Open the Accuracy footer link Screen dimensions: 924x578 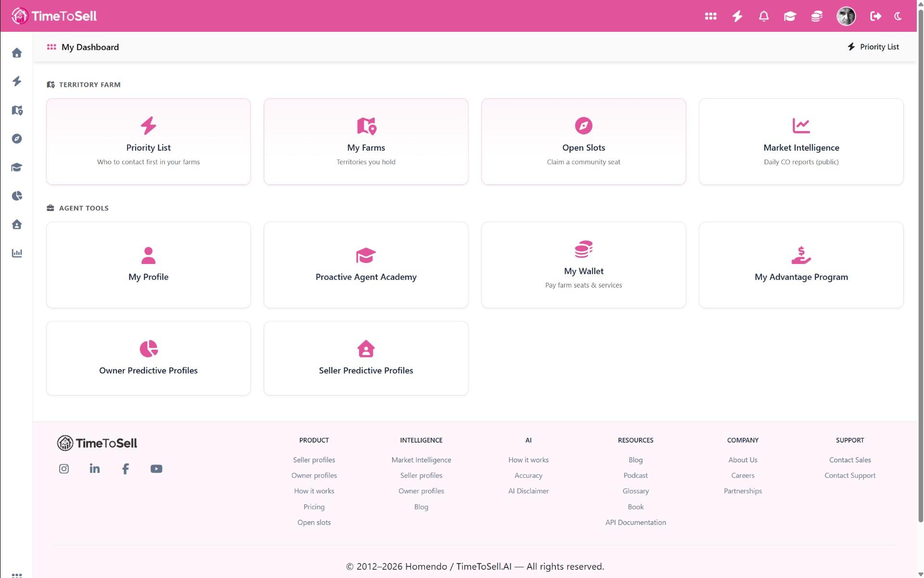(x=528, y=475)
